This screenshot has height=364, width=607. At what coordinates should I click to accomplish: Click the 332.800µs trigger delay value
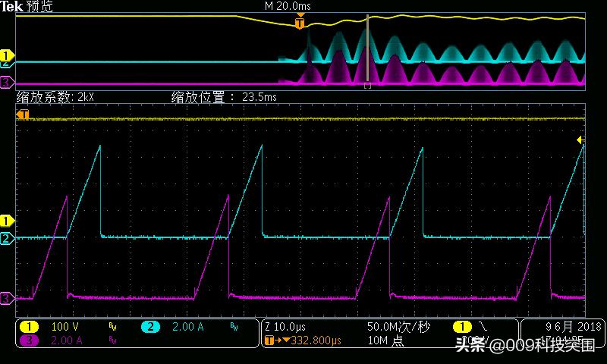pos(316,340)
